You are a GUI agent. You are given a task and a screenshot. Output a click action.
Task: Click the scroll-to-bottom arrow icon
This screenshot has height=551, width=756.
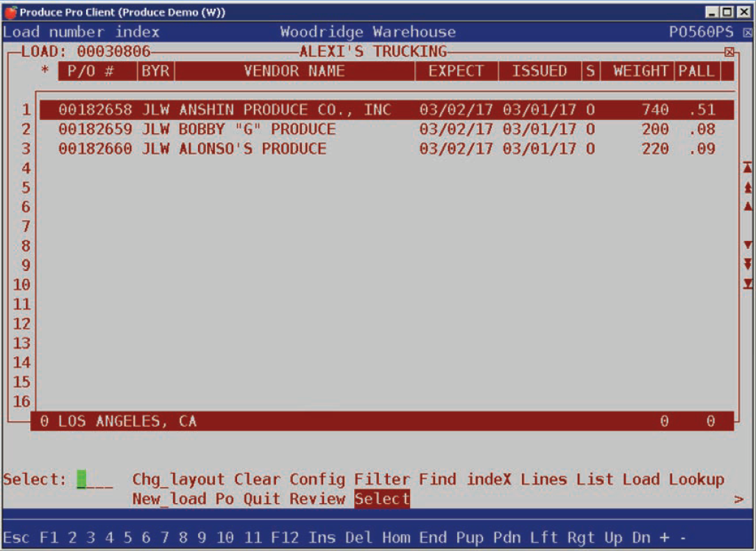(747, 284)
